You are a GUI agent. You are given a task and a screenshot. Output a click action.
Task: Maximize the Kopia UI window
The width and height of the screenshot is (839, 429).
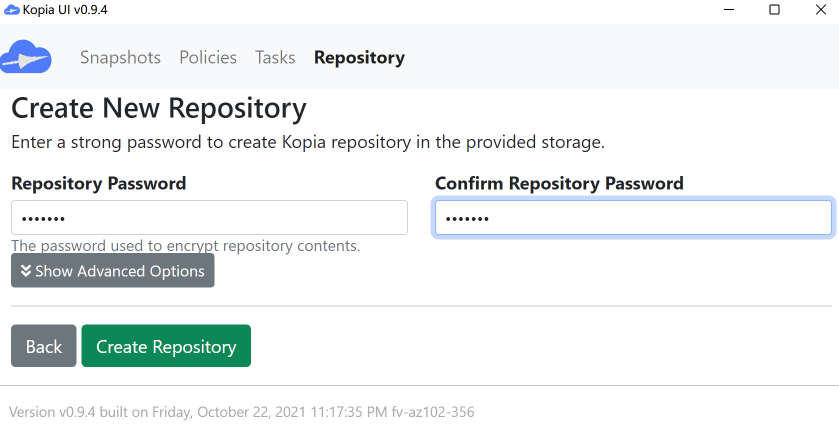[774, 9]
